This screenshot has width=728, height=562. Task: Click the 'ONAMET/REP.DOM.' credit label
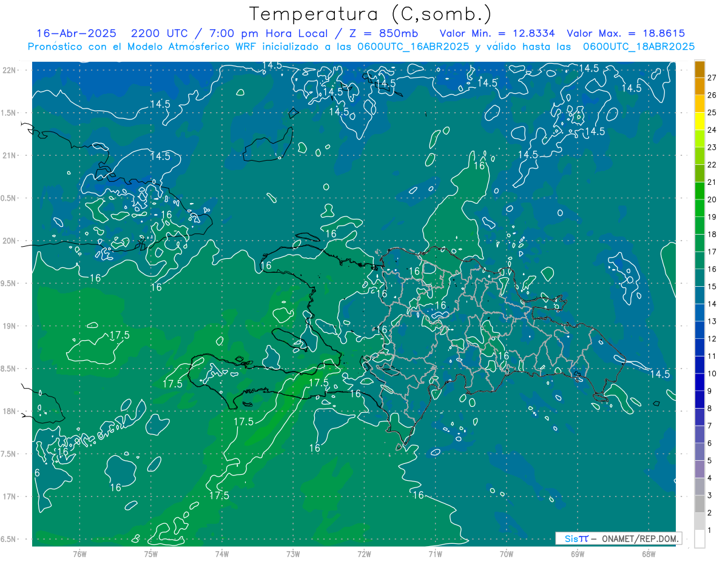(x=641, y=538)
